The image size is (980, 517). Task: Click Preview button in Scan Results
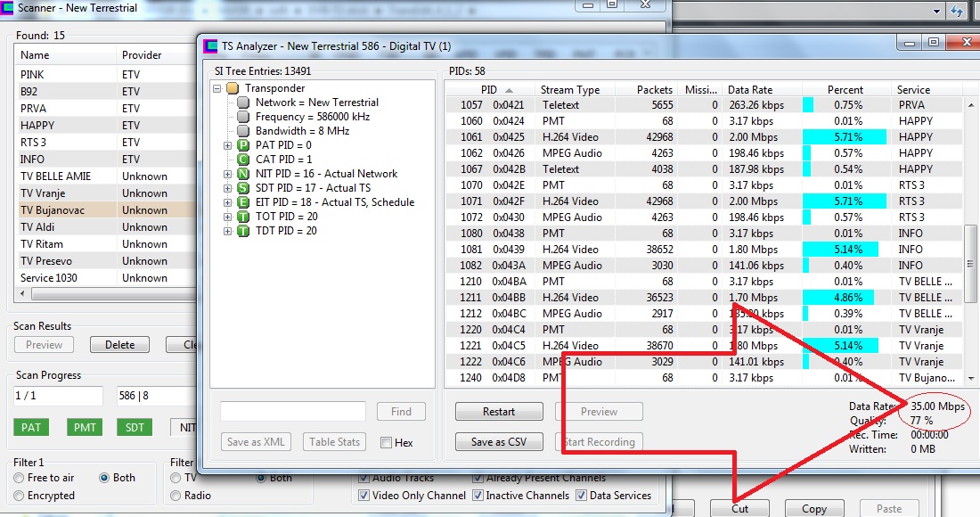coord(44,344)
